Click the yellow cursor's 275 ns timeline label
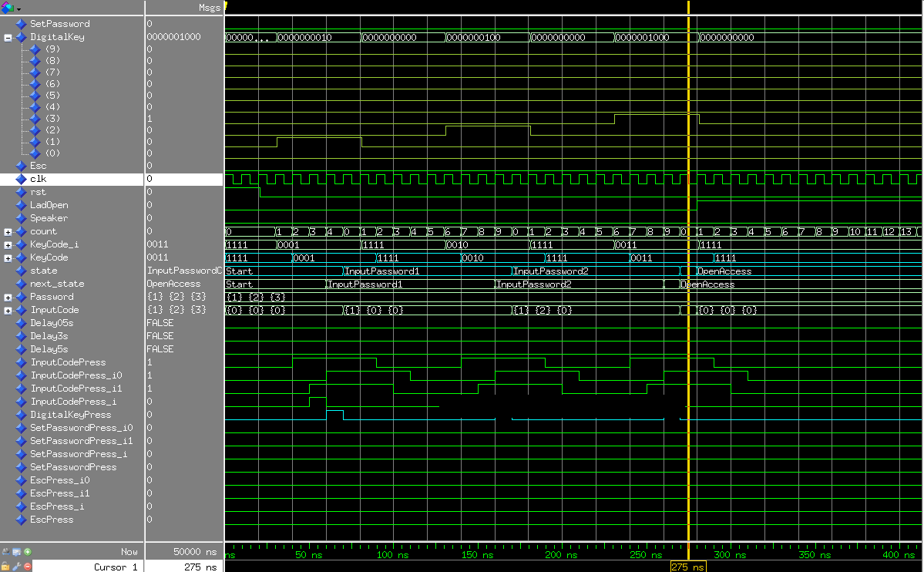The height and width of the screenshot is (572, 924). point(687,567)
